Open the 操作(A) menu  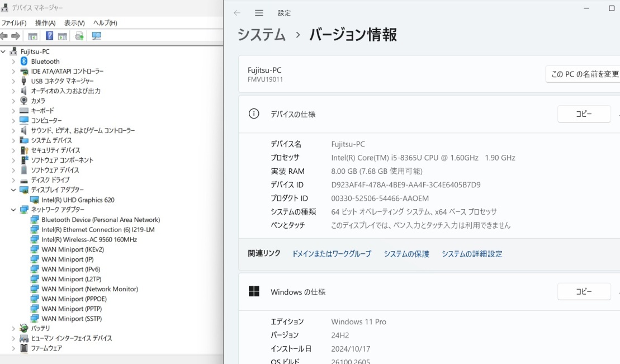[45, 23]
